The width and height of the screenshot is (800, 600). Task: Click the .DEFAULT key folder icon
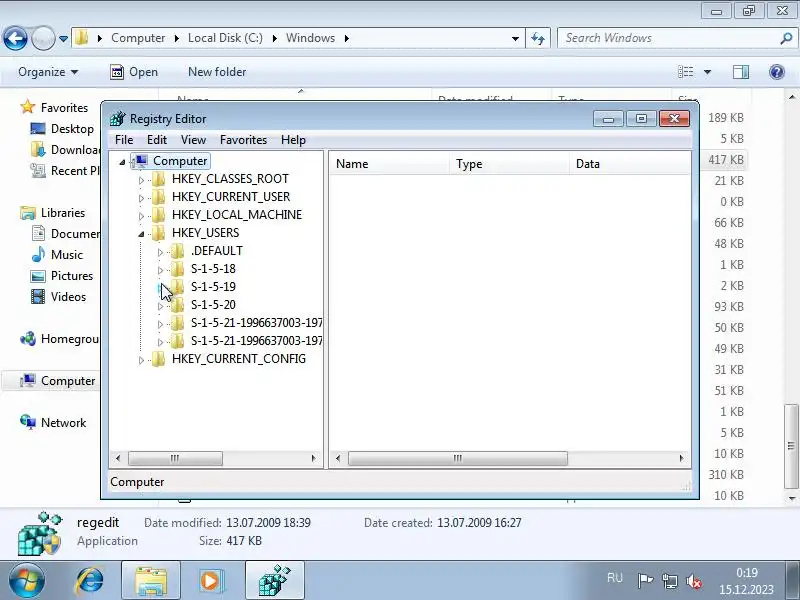pyautogui.click(x=177, y=251)
